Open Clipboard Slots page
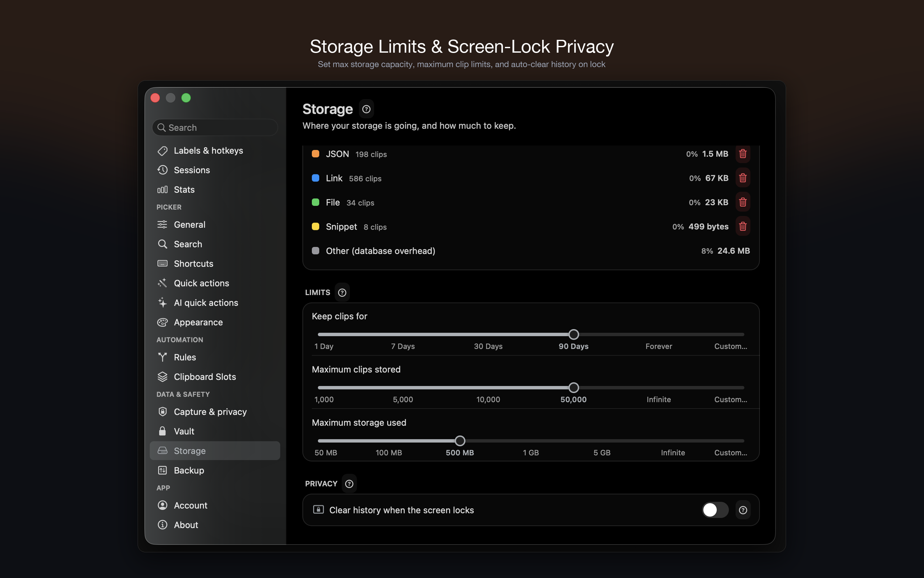Screen dimensions: 924x578 coord(215,377)
